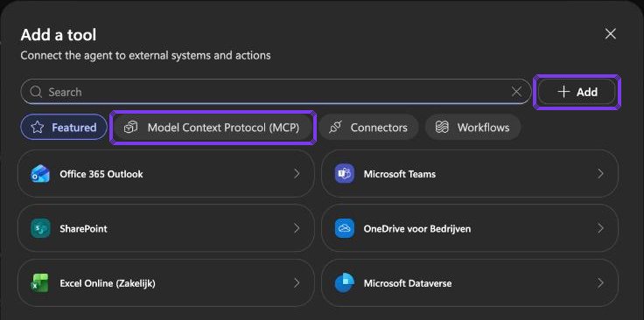This screenshot has width=644, height=320.
Task: Click the magnifier icon in Search
Action: click(x=36, y=92)
